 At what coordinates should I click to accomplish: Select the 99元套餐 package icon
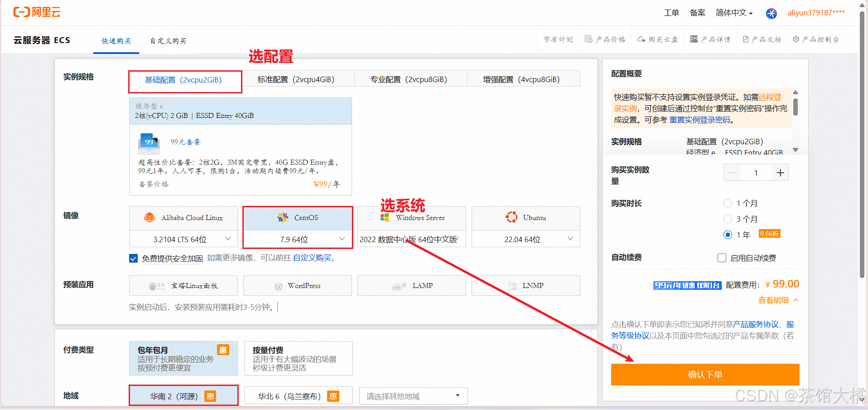pos(149,143)
